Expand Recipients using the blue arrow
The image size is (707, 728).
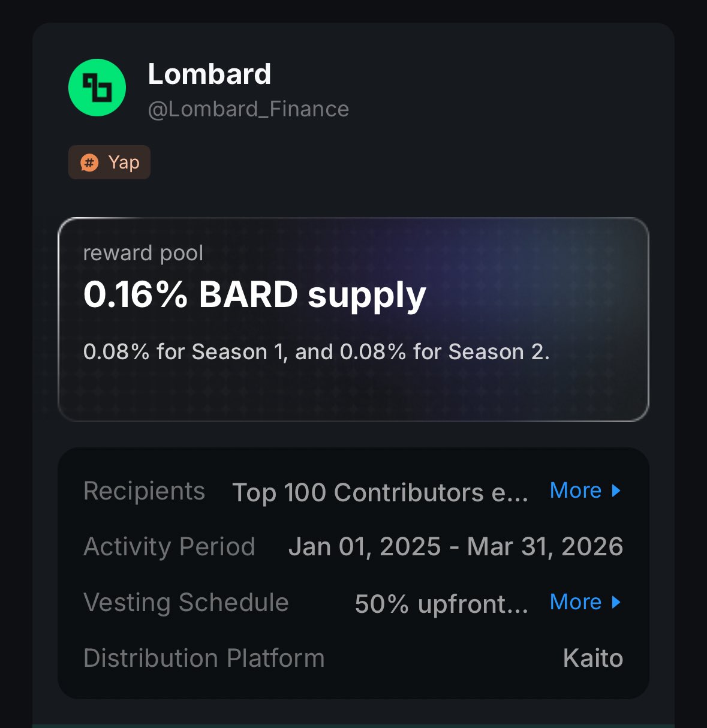(x=616, y=491)
